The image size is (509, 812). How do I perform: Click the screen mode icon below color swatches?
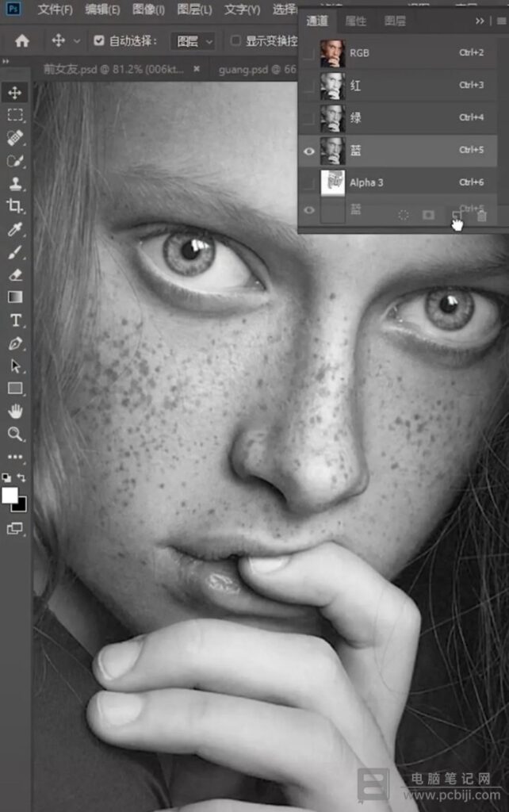(x=14, y=529)
